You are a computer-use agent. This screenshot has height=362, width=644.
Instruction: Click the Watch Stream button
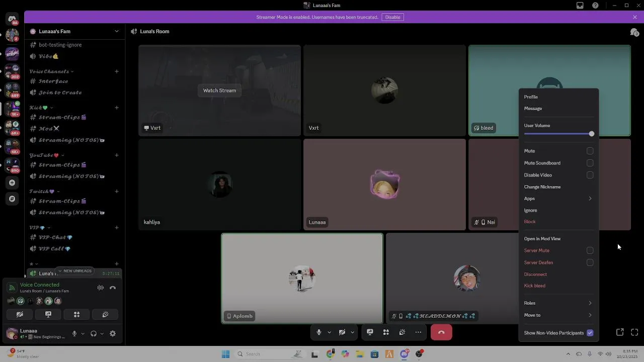(219, 90)
